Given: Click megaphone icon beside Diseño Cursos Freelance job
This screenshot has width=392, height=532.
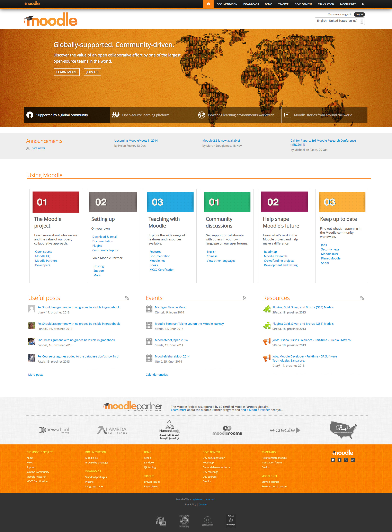Looking at the screenshot, I should point(267,342).
